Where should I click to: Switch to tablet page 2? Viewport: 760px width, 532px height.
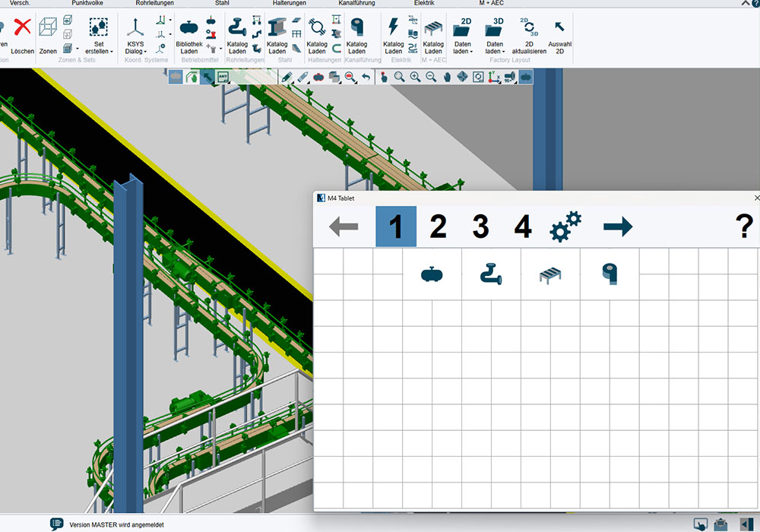[x=438, y=226]
